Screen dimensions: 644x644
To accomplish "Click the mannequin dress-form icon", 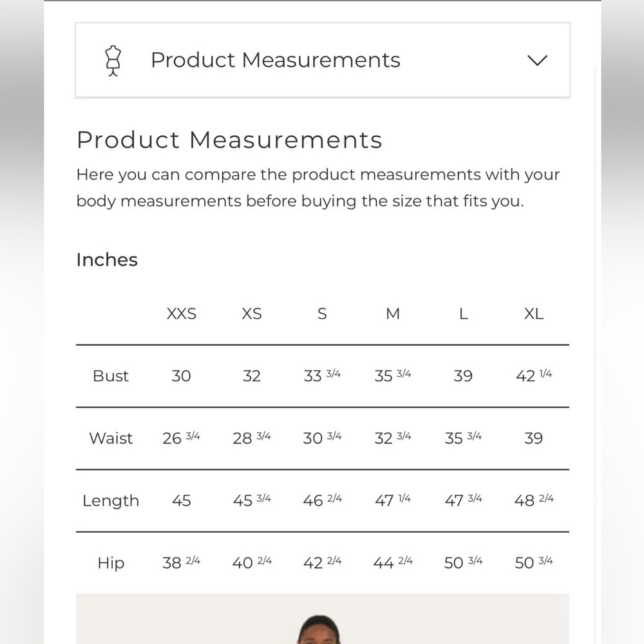I will coord(113,61).
